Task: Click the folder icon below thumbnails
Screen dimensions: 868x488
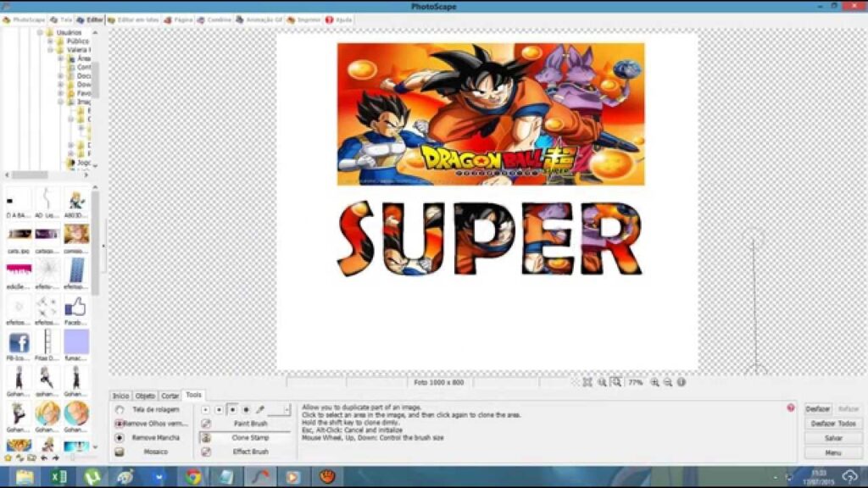Action: pos(31,457)
